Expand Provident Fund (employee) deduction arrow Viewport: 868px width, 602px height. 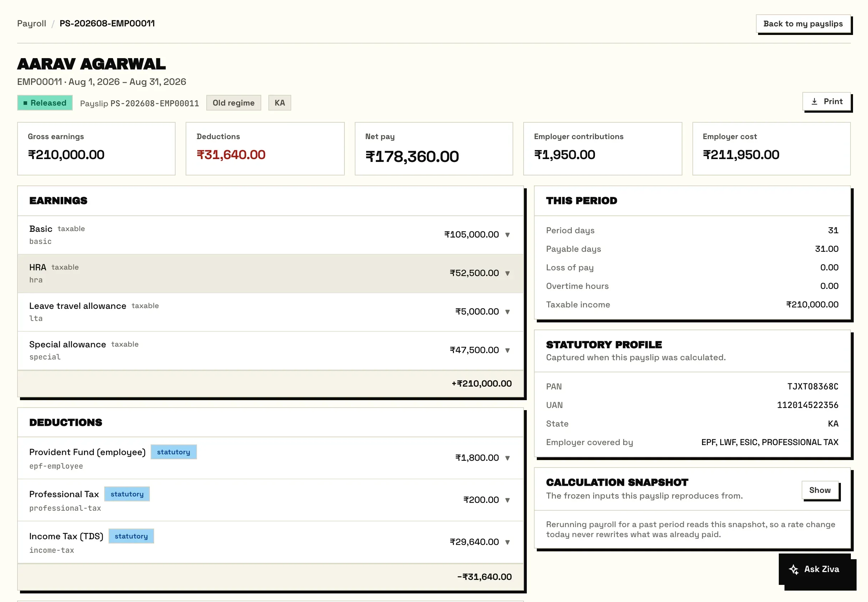pyautogui.click(x=508, y=458)
